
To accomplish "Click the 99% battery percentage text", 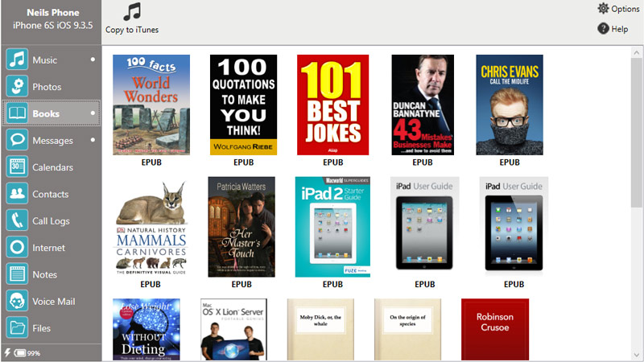I will (x=34, y=353).
